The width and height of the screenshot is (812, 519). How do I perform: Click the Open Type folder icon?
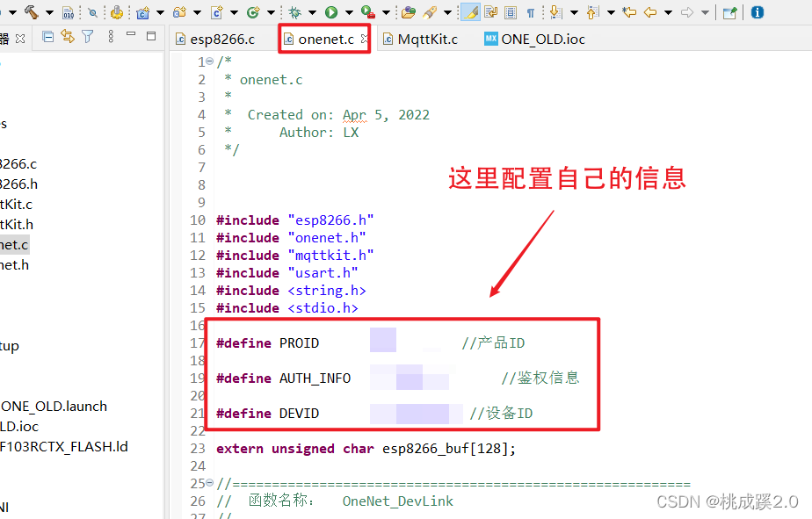(x=409, y=12)
